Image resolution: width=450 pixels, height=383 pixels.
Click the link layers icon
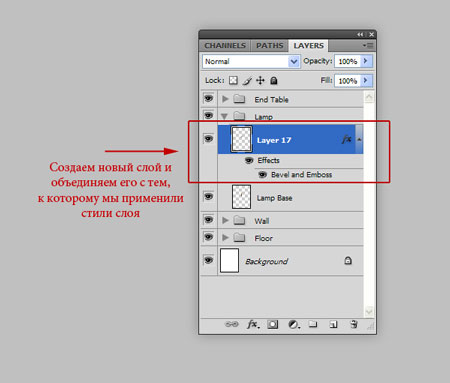click(232, 324)
